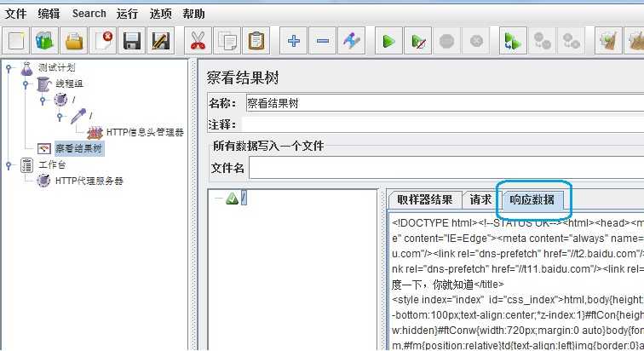The width and height of the screenshot is (644, 351).
Task: Click Remote Stop All icon
Action: (x=542, y=41)
